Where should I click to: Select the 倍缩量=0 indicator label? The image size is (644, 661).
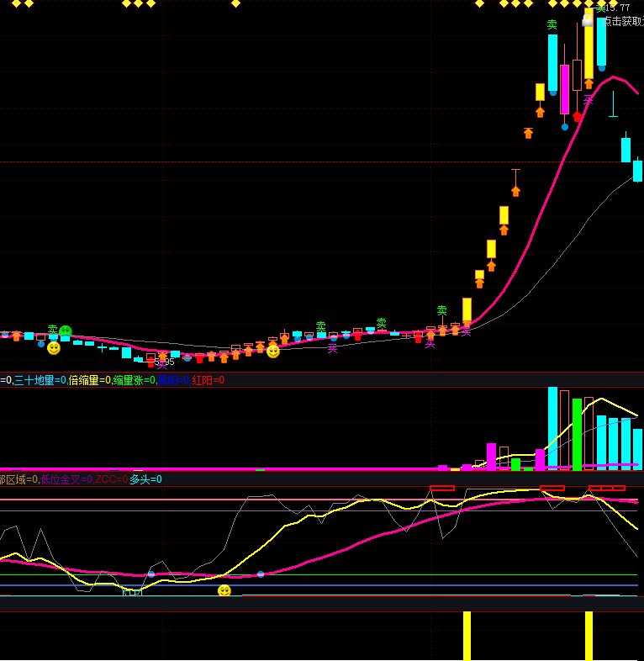point(90,380)
